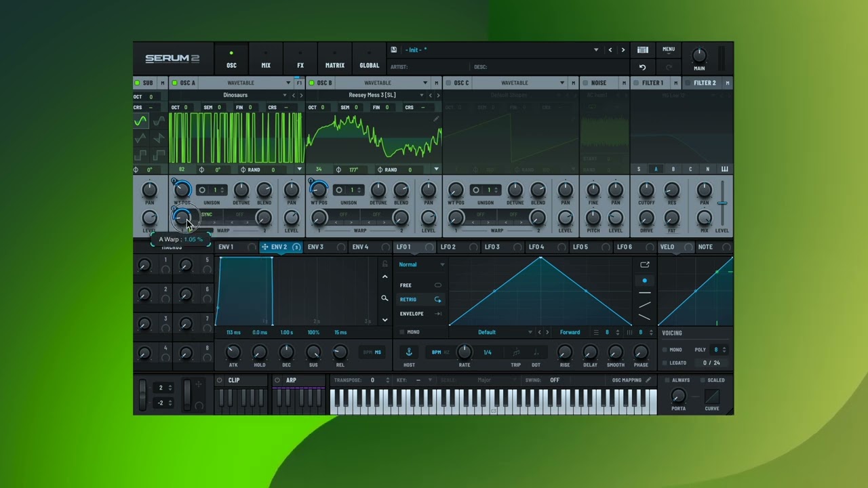The height and width of the screenshot is (488, 868).
Task: Select the sine waveform in SUB oscillator
Action: [x=140, y=121]
